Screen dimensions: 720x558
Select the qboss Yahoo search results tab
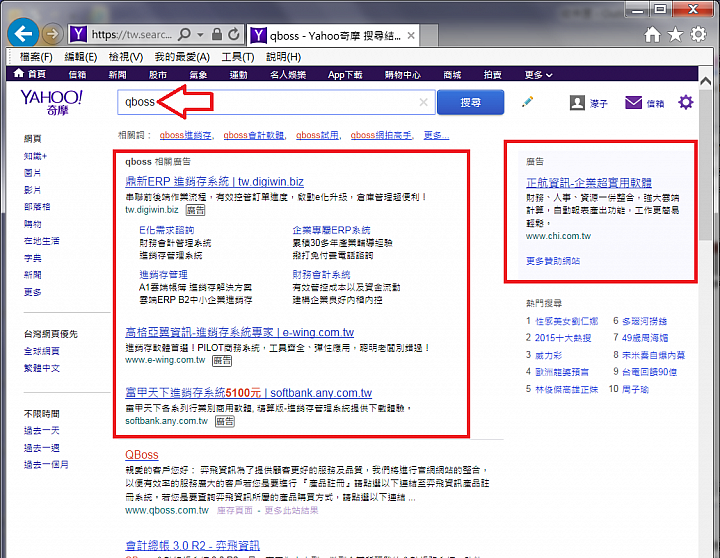332,35
